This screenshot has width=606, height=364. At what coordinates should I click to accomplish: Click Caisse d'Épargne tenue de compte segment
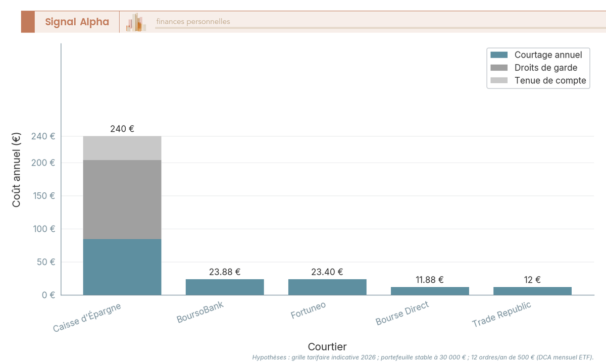(x=122, y=148)
